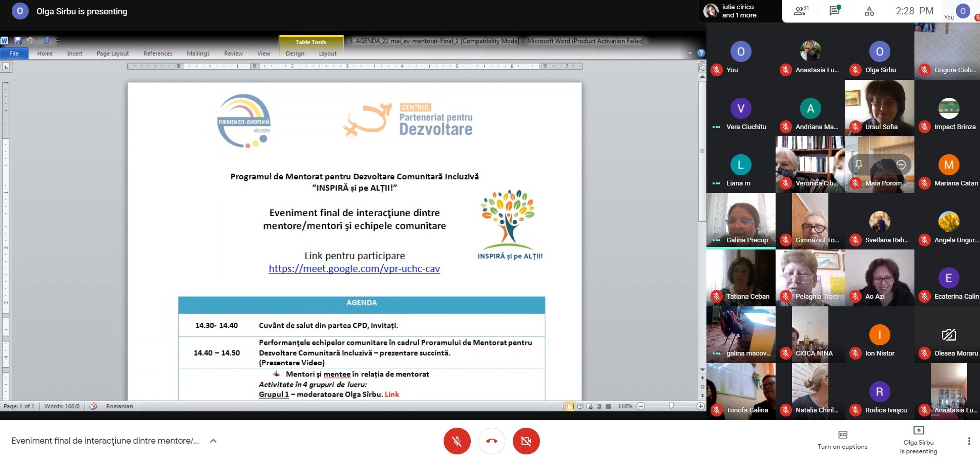
Task: Follow the meet.google.com/vpr-uchc-cav link
Action: pos(355,268)
